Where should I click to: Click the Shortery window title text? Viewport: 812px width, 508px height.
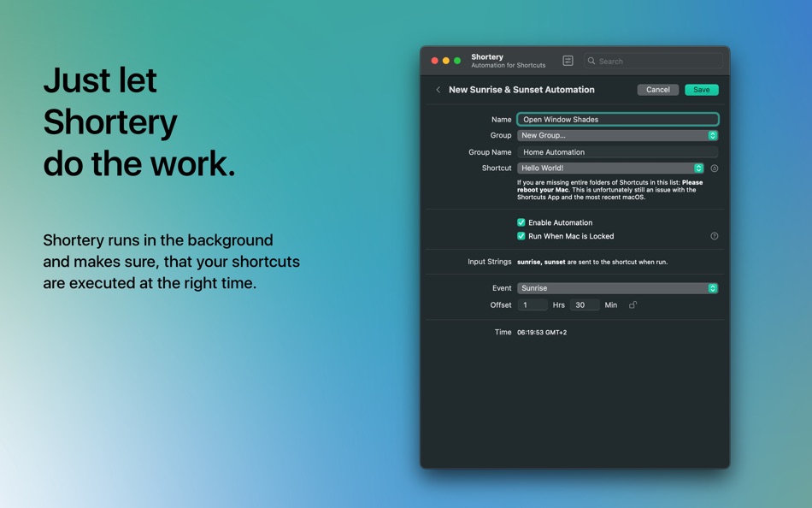click(x=487, y=56)
